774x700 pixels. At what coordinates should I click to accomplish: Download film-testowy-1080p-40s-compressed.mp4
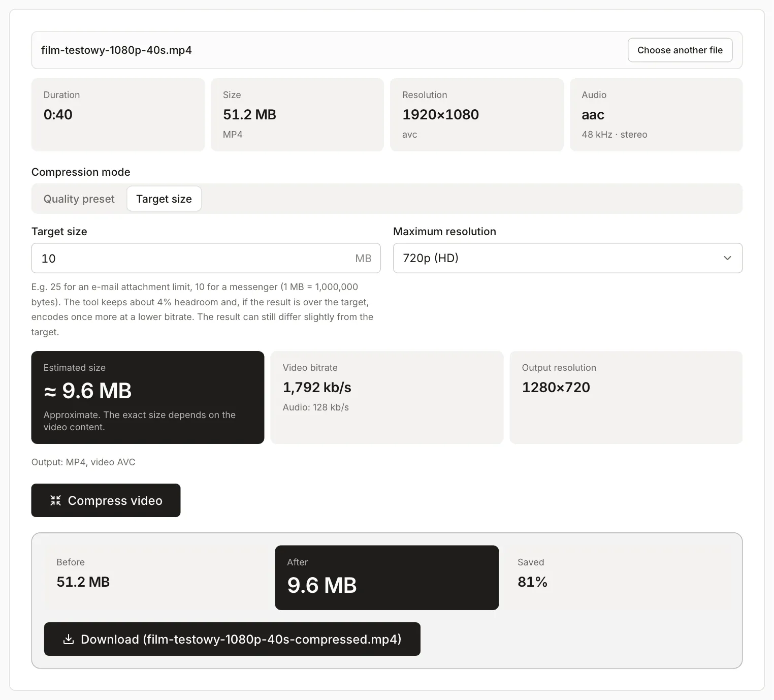tap(232, 639)
